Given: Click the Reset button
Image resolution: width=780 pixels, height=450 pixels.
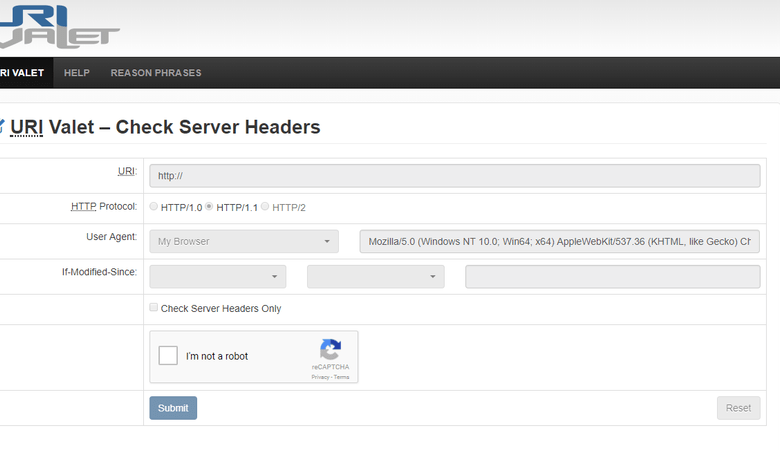Looking at the screenshot, I should tap(738, 408).
